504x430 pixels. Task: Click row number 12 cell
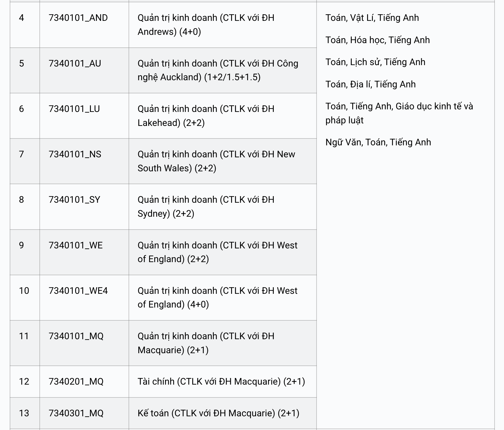(25, 381)
